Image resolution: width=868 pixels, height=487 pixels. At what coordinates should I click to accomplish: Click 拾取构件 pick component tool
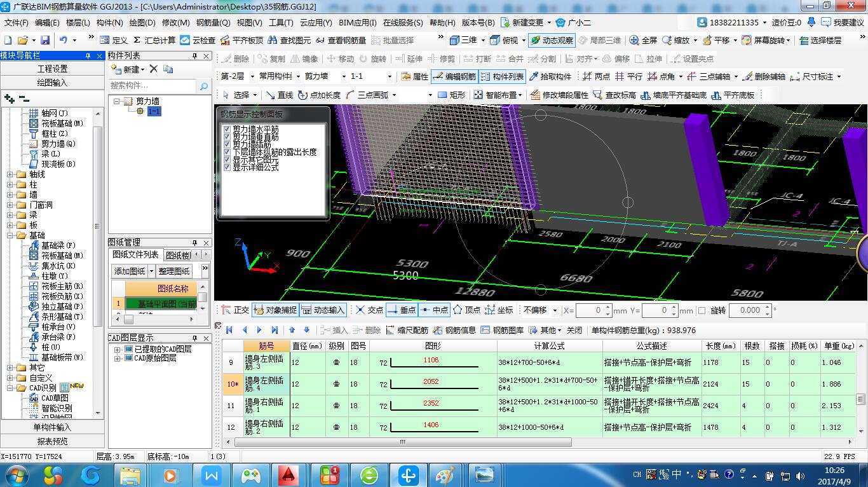(x=550, y=76)
